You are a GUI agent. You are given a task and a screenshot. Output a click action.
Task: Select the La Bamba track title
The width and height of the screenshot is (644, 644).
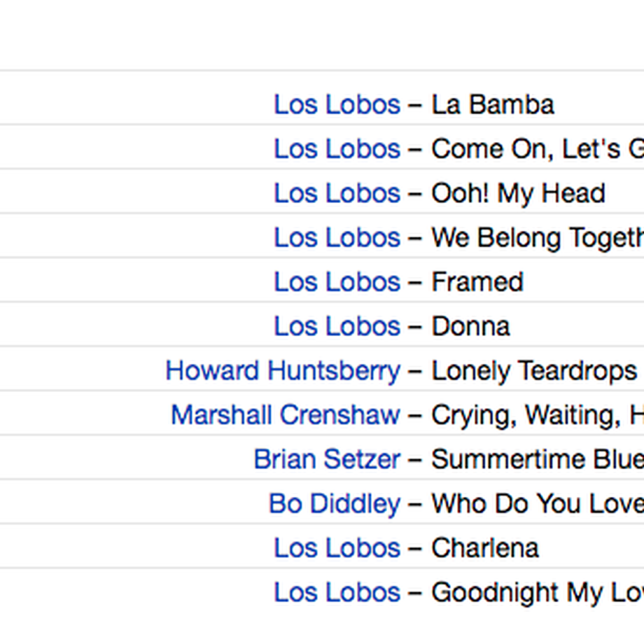[x=493, y=105]
